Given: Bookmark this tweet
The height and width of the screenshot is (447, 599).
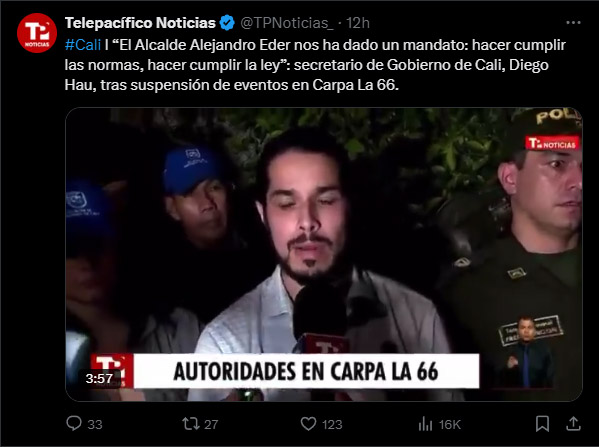Looking at the screenshot, I should click(x=542, y=424).
